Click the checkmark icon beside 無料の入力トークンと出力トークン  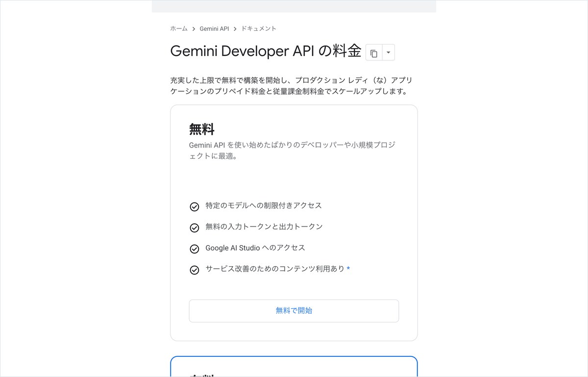coord(195,227)
